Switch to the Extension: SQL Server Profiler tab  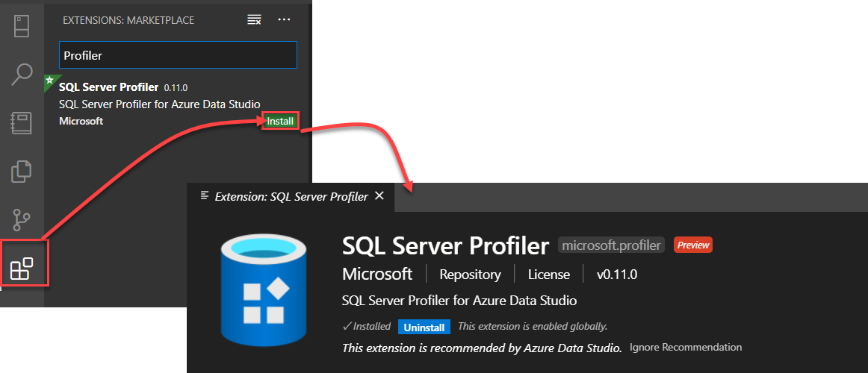[291, 197]
